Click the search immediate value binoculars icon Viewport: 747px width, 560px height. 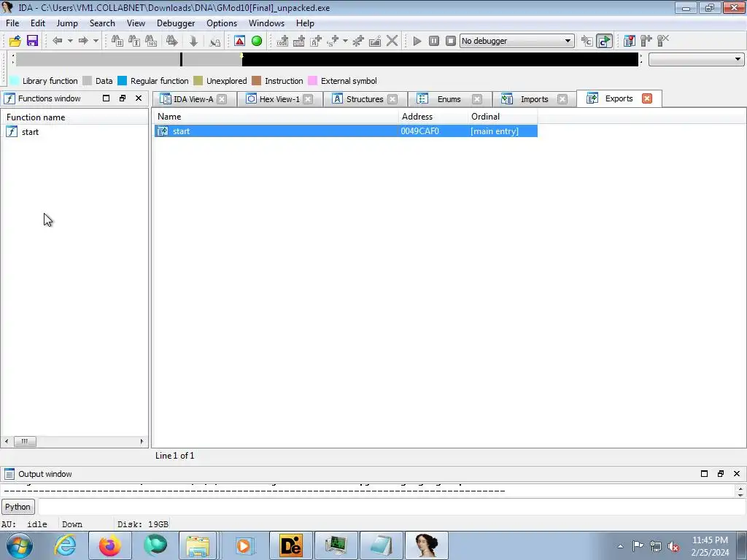pos(117,41)
